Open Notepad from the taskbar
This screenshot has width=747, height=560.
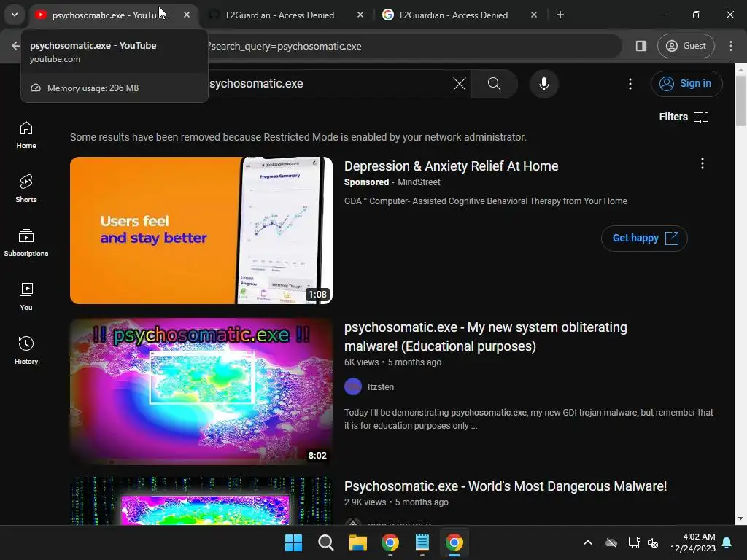422,542
